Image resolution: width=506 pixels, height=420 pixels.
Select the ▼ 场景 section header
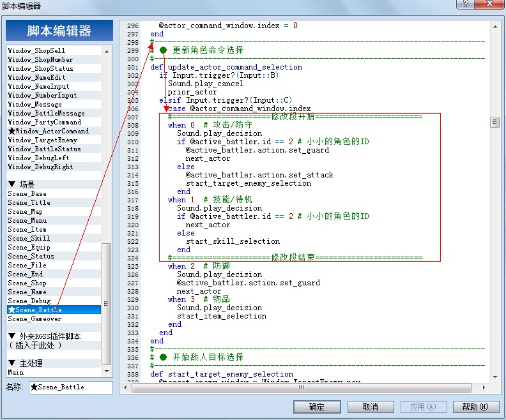[x=54, y=184]
